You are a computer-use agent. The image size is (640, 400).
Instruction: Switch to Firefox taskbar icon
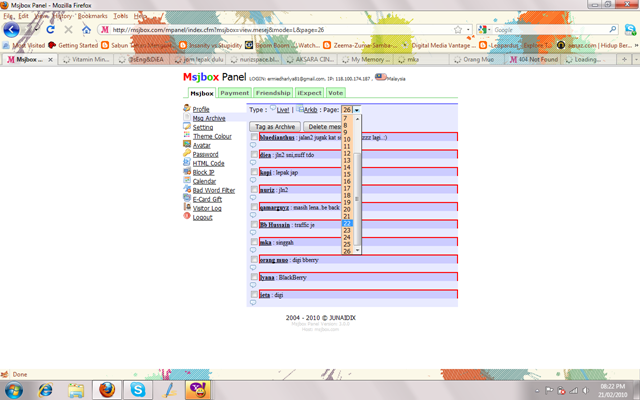click(107, 390)
